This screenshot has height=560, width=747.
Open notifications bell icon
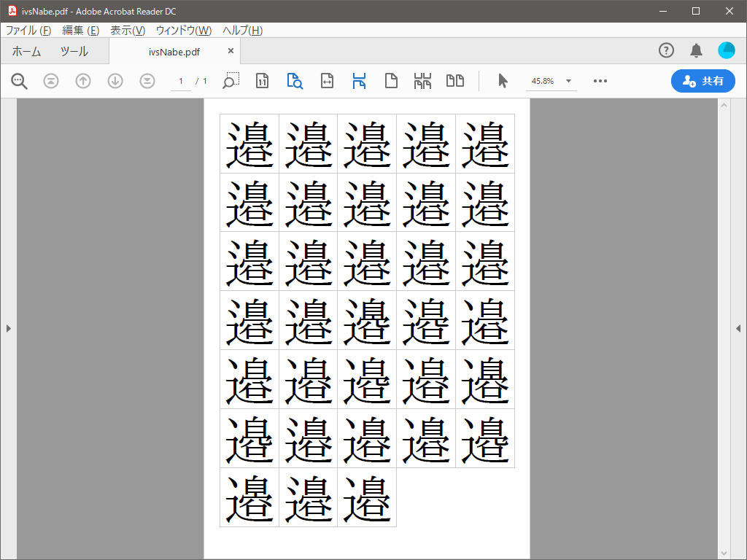[696, 50]
